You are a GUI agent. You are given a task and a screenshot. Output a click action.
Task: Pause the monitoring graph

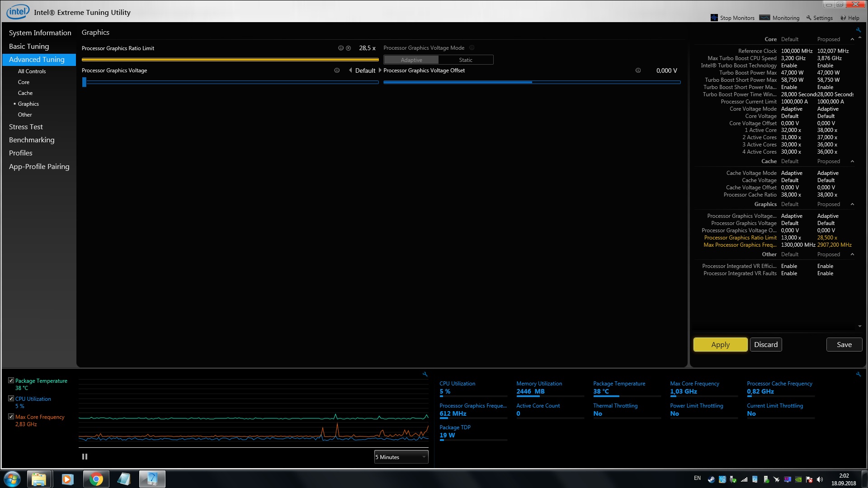click(x=85, y=457)
